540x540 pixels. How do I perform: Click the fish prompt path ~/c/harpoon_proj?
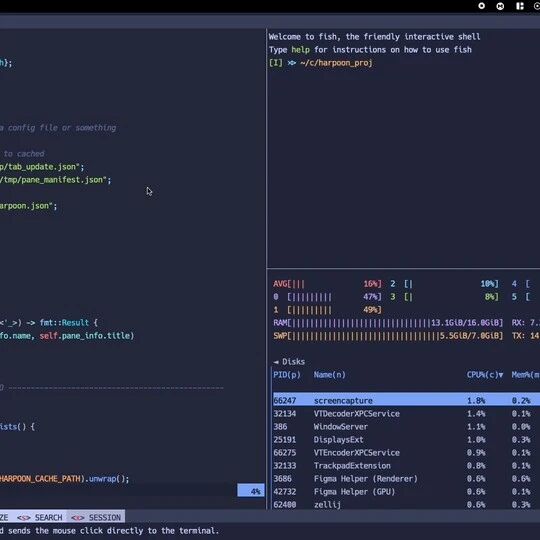(x=336, y=63)
